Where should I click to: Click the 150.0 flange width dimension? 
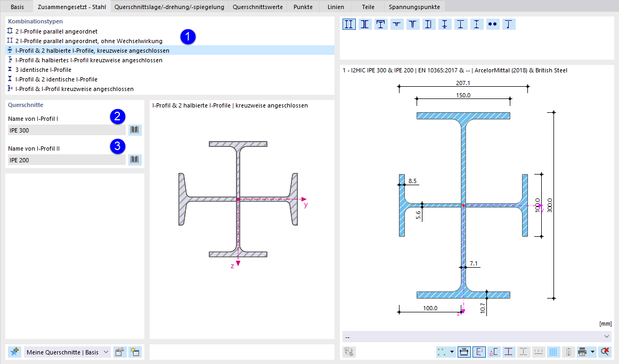[463, 95]
